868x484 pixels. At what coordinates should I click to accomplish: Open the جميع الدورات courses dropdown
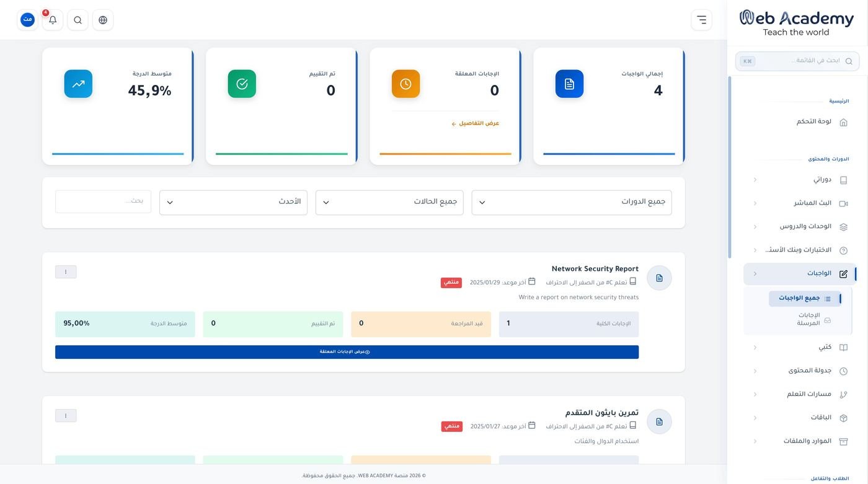click(x=572, y=203)
